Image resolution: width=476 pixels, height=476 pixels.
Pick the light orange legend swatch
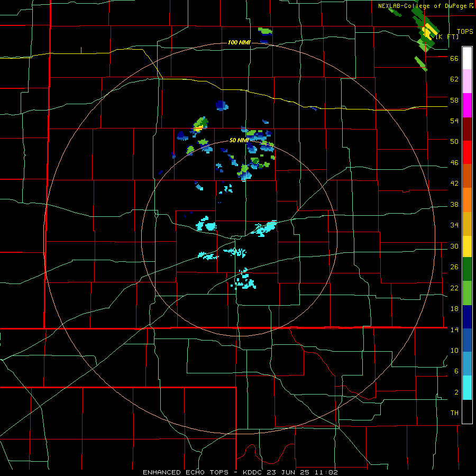(467, 200)
